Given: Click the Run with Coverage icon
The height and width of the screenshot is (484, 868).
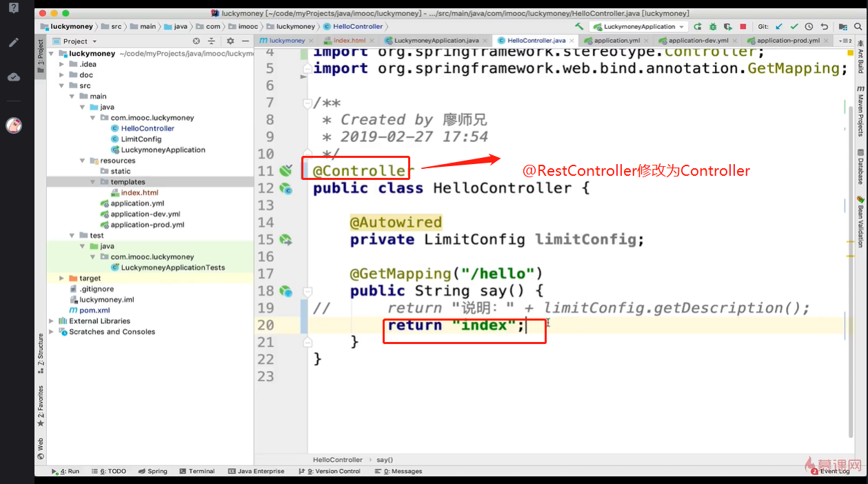Looking at the screenshot, I should pyautogui.click(x=728, y=26).
